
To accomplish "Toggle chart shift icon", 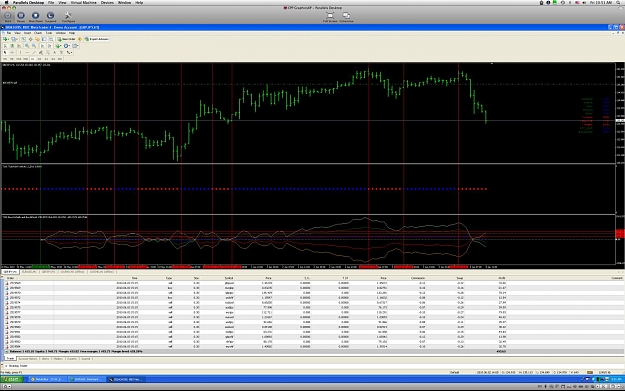I will click(x=49, y=46).
